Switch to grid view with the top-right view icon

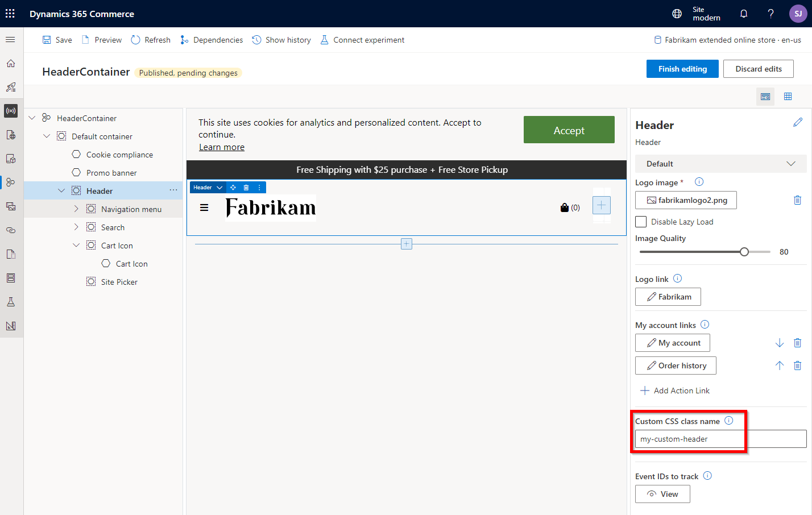(788, 96)
